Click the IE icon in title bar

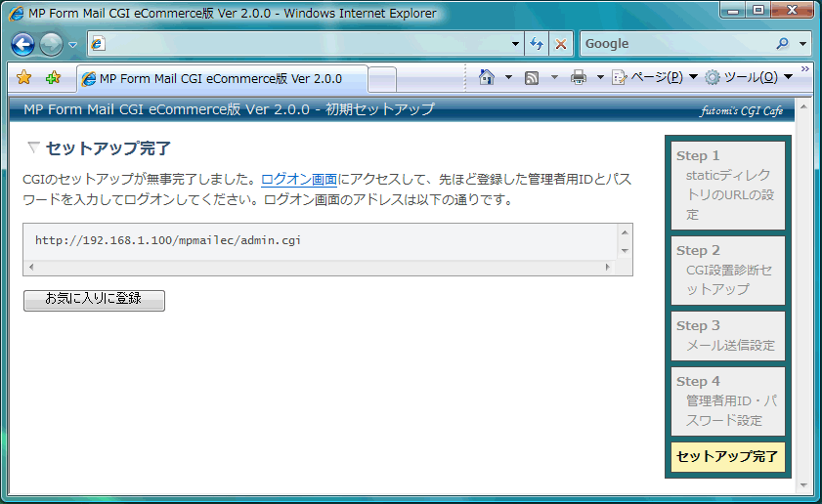pyautogui.click(x=16, y=13)
